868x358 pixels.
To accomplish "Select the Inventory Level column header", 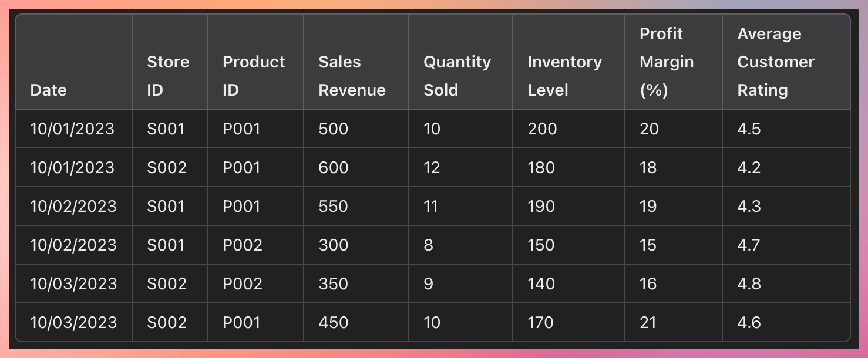I will click(x=564, y=76).
